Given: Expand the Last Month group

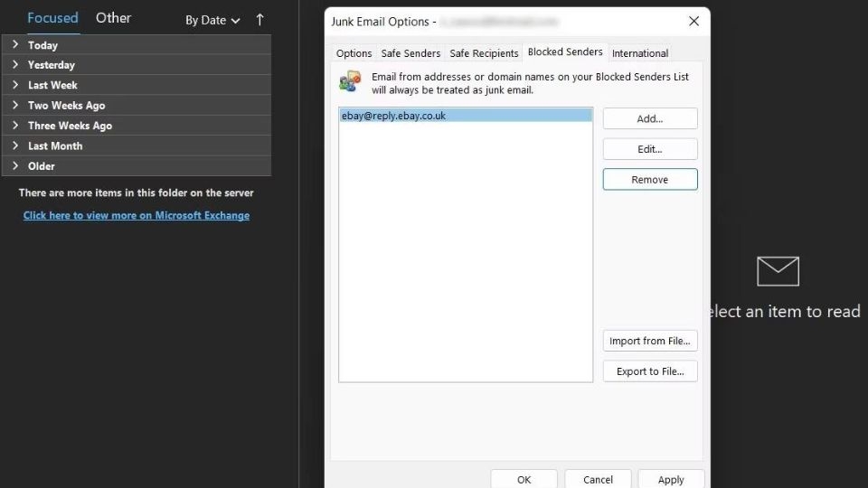Looking at the screenshot, I should 15,145.
